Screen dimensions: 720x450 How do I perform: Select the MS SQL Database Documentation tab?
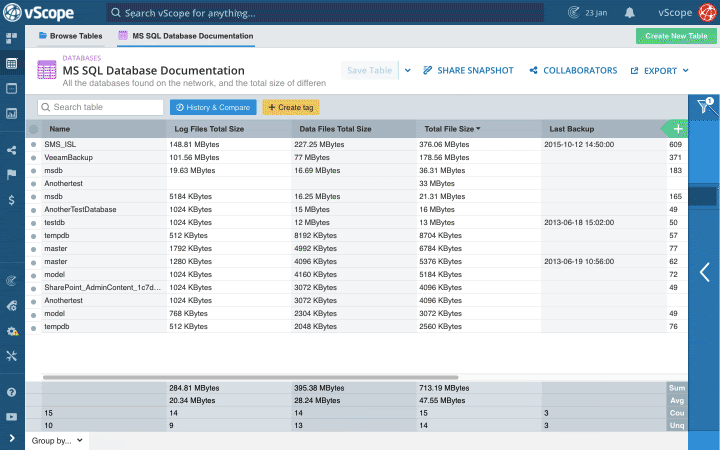click(186, 36)
